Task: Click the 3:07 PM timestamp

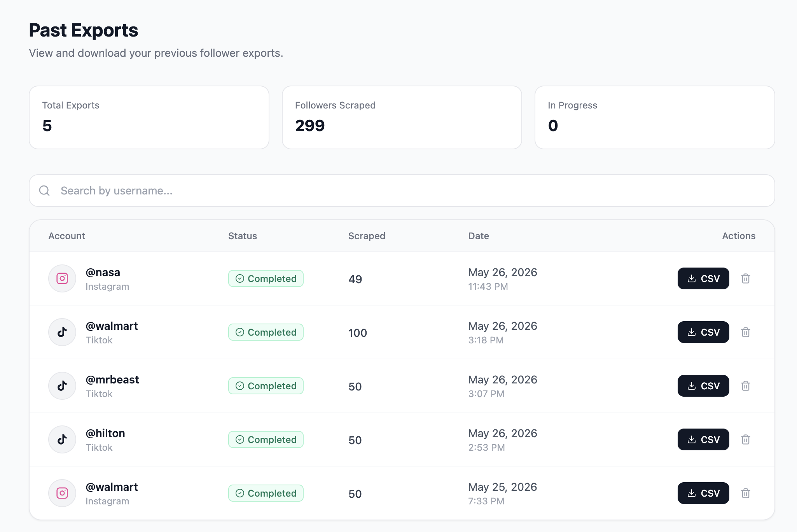Action: 486,394
